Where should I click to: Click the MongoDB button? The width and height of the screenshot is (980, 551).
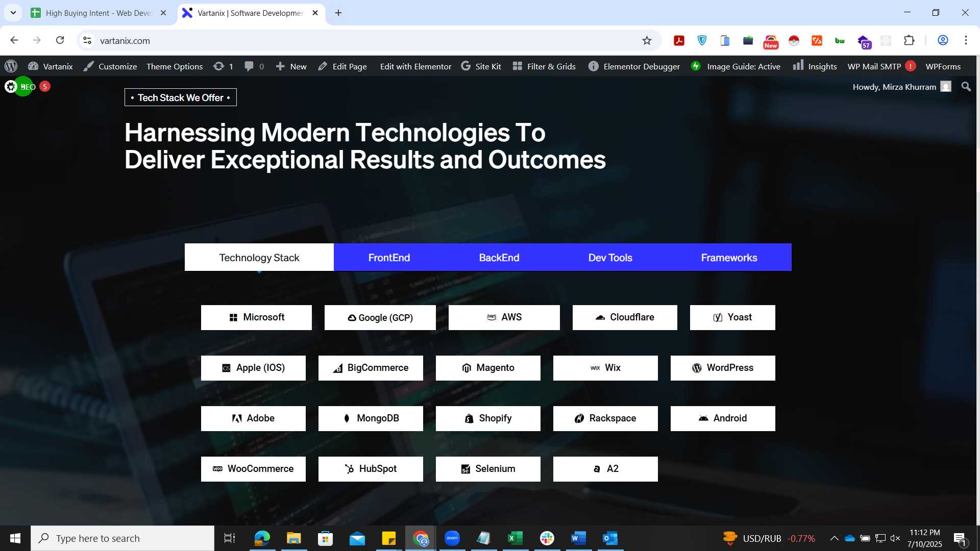[371, 418]
